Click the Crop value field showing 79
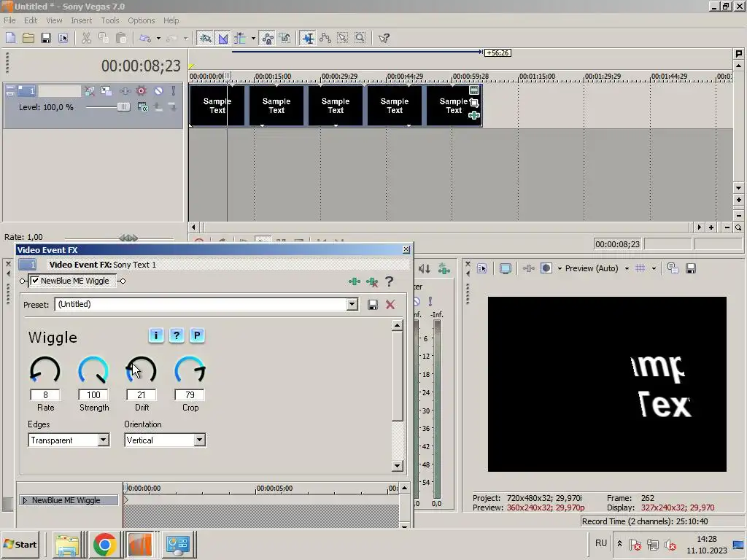The height and width of the screenshot is (560, 747). coord(190,394)
